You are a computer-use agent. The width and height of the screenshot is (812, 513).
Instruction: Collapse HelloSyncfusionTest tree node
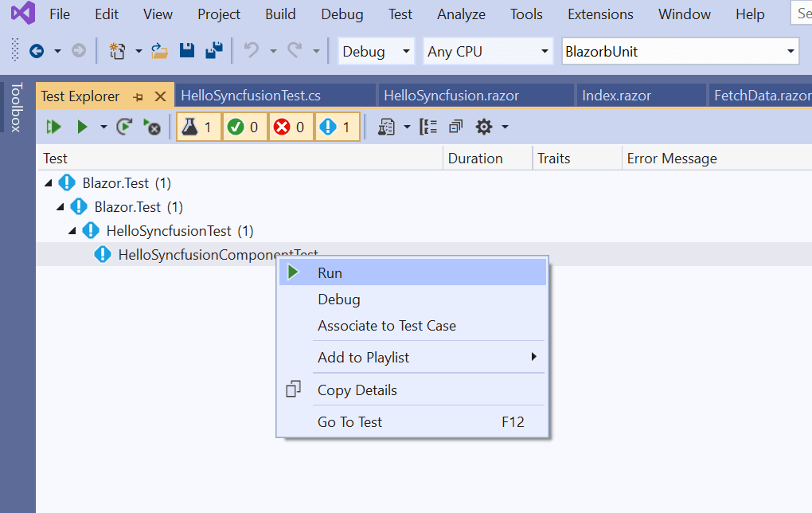click(x=72, y=231)
